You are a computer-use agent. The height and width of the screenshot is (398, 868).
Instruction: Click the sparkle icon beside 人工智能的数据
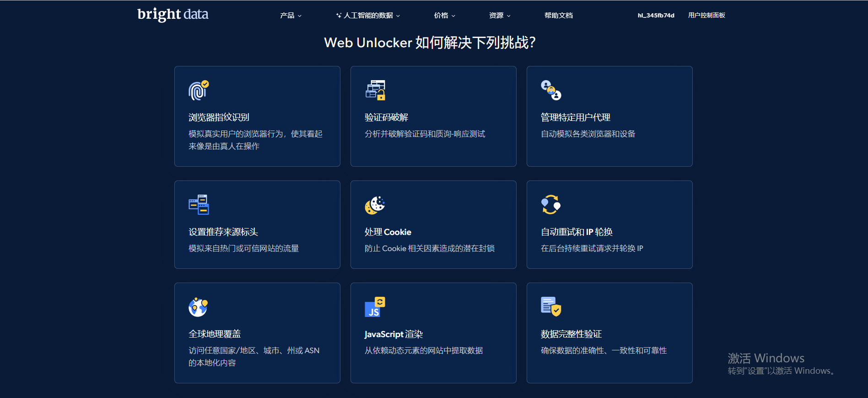(339, 16)
